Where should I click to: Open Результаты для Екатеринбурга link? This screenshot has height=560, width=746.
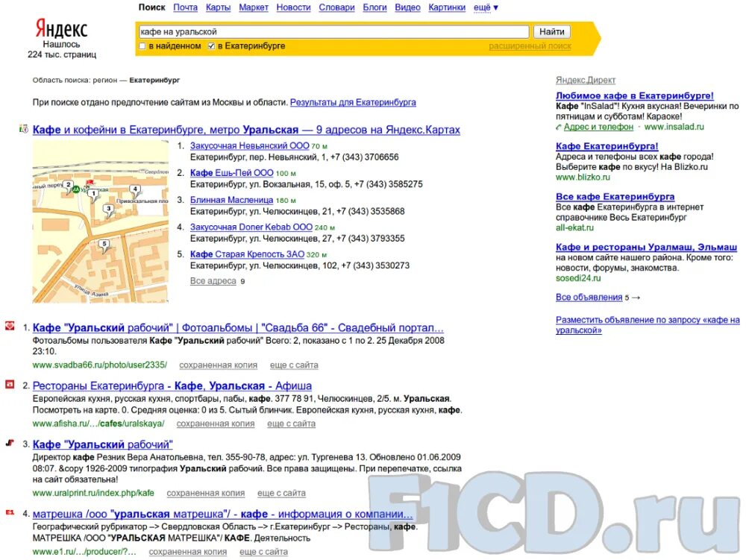353,102
